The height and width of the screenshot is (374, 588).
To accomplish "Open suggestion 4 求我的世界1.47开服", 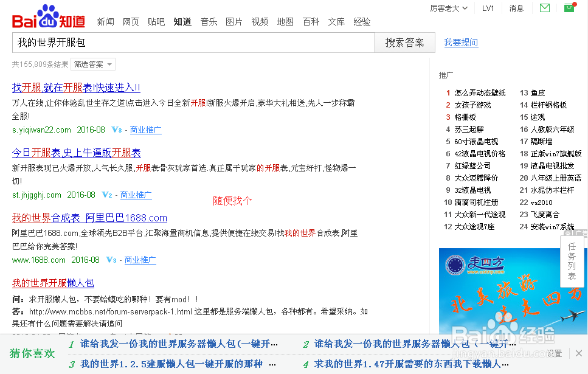I will 412,364.
